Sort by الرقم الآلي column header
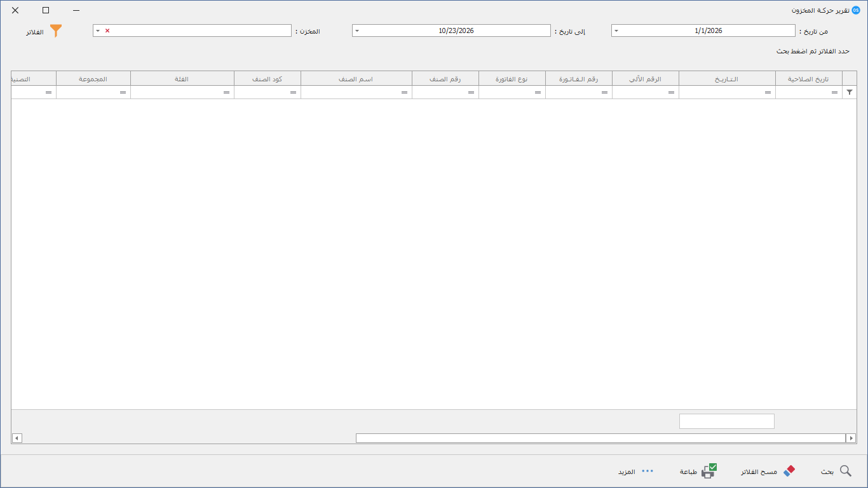 (x=646, y=79)
